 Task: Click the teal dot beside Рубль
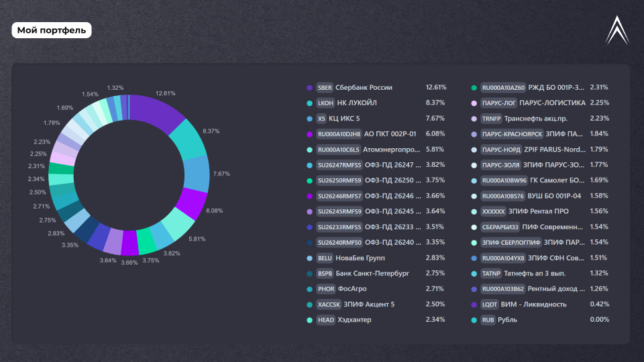(x=474, y=320)
